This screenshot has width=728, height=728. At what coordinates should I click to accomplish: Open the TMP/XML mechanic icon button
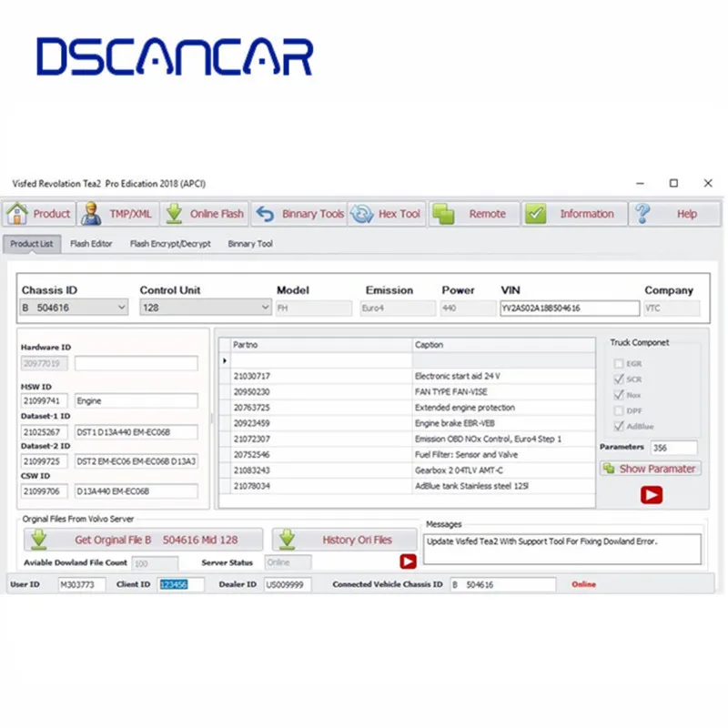(118, 214)
